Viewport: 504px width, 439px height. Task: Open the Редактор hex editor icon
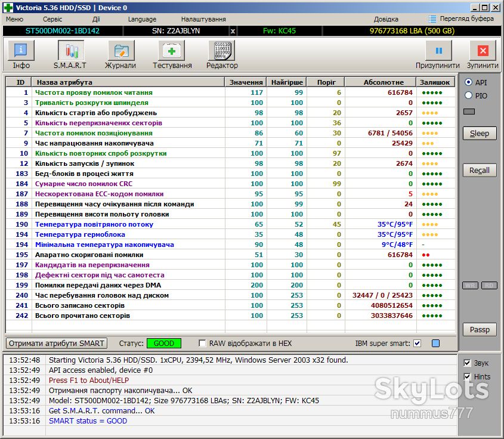tap(222, 51)
